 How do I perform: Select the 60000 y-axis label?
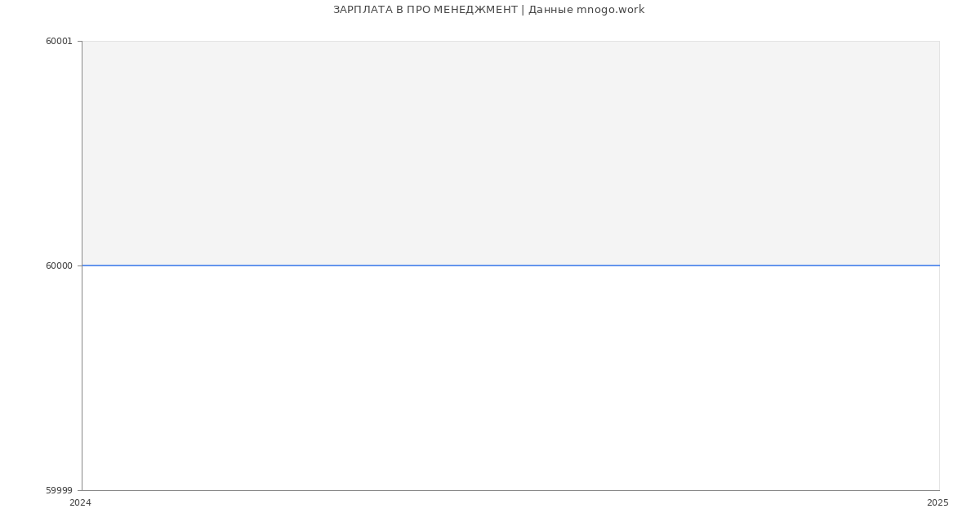click(59, 265)
